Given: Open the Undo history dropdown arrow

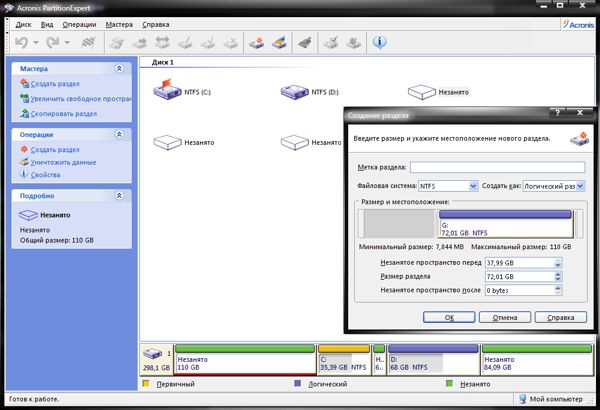Looking at the screenshot, I should pos(36,42).
